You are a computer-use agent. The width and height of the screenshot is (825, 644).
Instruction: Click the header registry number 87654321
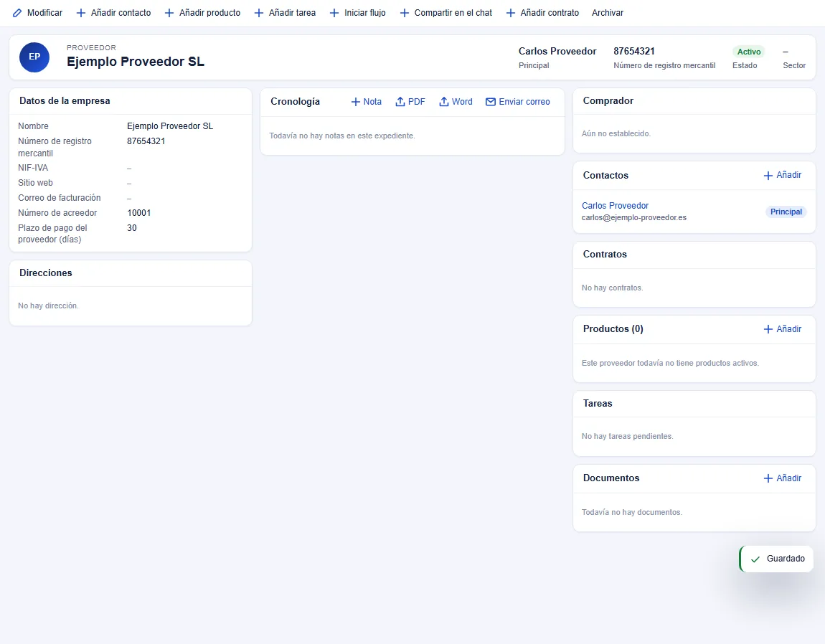634,51
